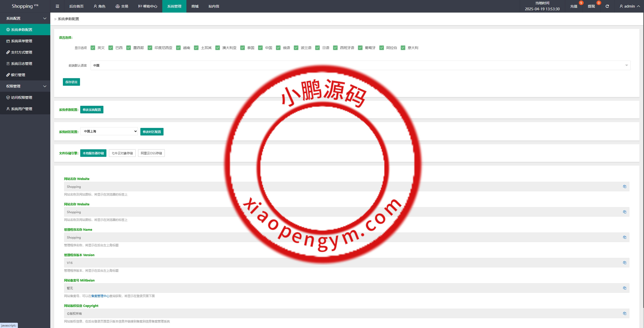Toggle the 意大利 language checkbox
Image resolution: width=644 pixels, height=328 pixels.
403,48
